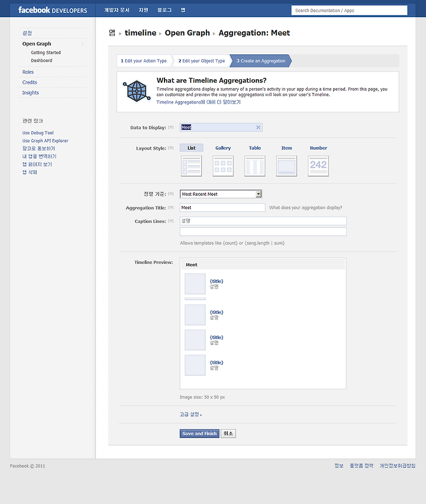Click the globe aggregation illustration icon
This screenshot has width=426, height=504.
tap(136, 91)
